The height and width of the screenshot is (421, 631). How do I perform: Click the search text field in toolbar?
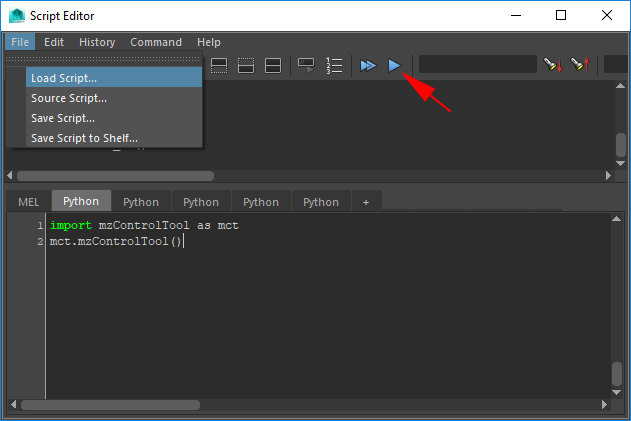click(478, 64)
